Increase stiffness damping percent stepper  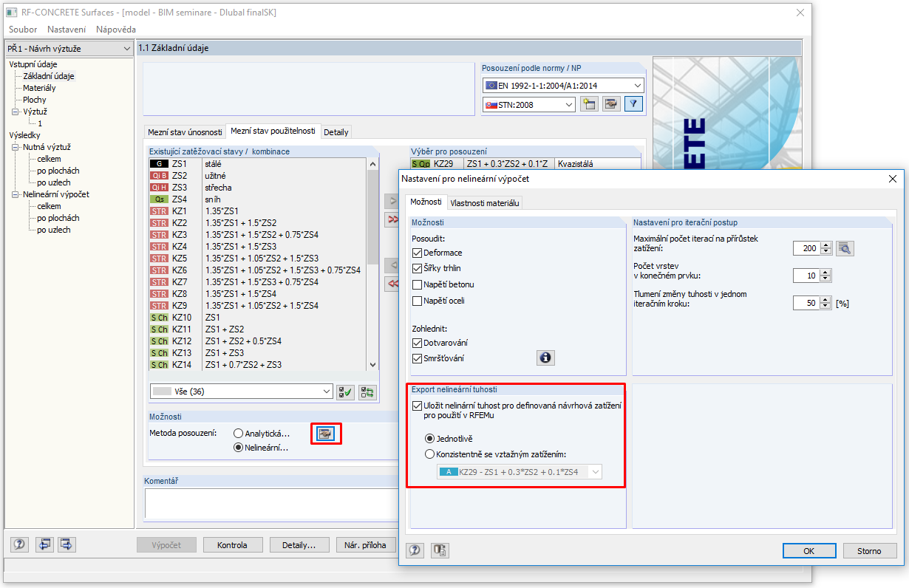(826, 299)
